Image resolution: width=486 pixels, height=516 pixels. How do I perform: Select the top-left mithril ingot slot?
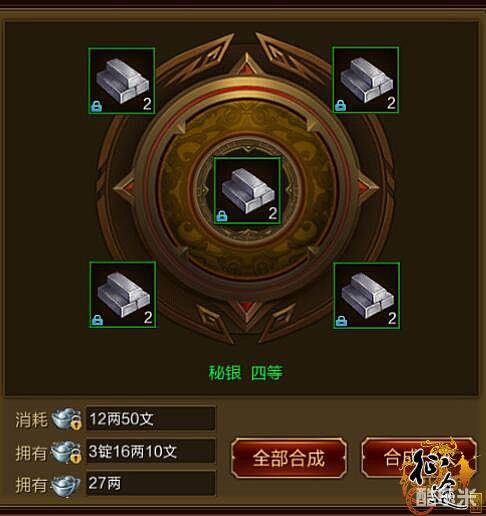[121, 81]
